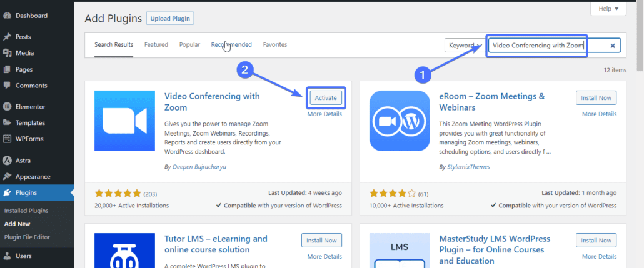Activate Video Conferencing with Zoom plugin

pos(326,97)
